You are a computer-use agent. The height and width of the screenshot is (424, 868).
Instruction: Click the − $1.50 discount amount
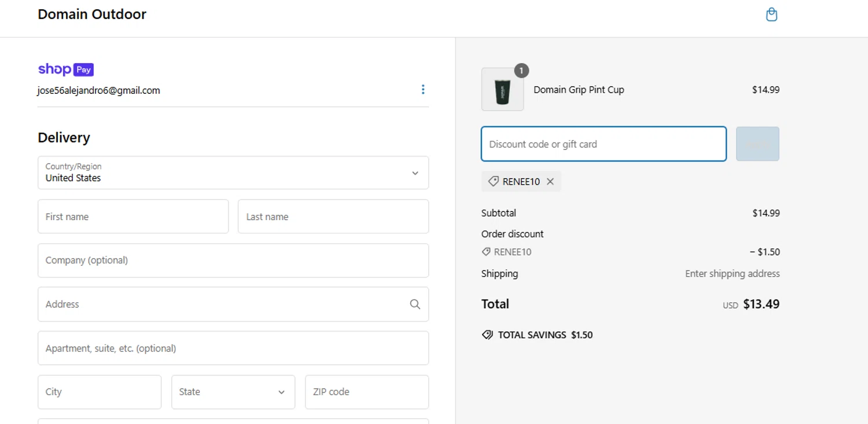click(764, 252)
